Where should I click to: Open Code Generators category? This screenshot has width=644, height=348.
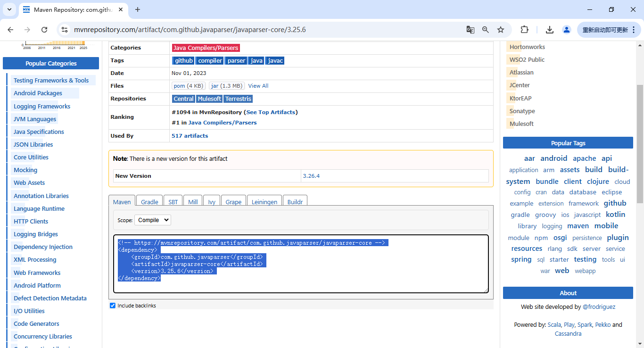tap(36, 323)
